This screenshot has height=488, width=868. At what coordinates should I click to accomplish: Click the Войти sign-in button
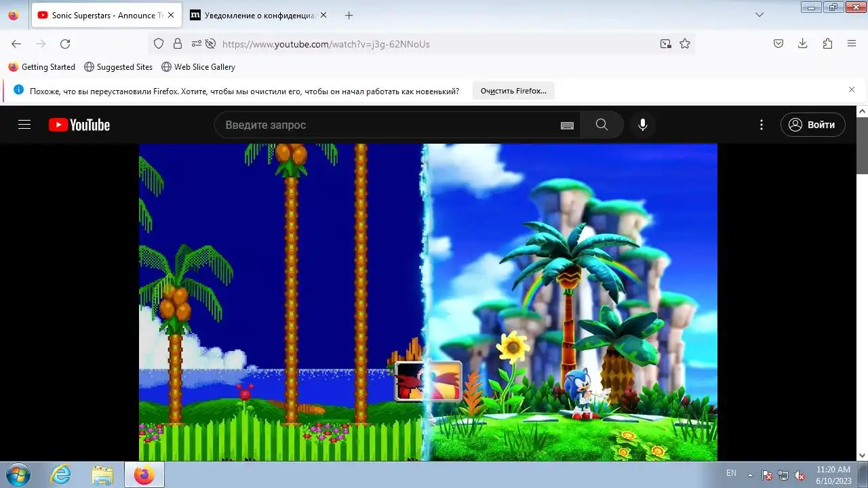(x=812, y=125)
